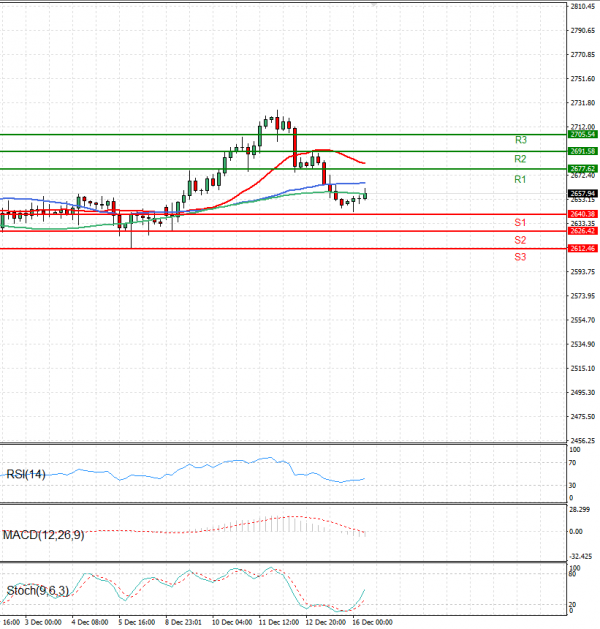Select the 2640.38 support price tag
Screen dimensions: 600x629
(583, 214)
